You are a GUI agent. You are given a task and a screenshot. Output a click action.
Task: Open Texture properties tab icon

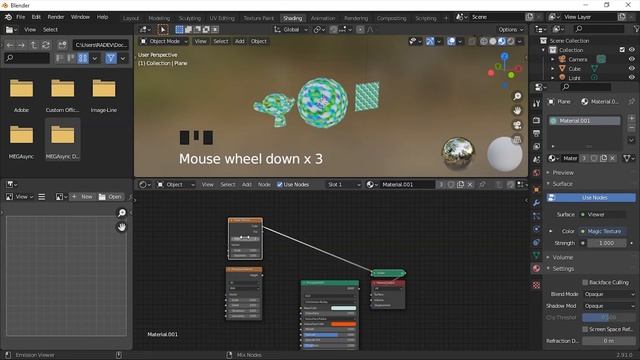tap(536, 285)
